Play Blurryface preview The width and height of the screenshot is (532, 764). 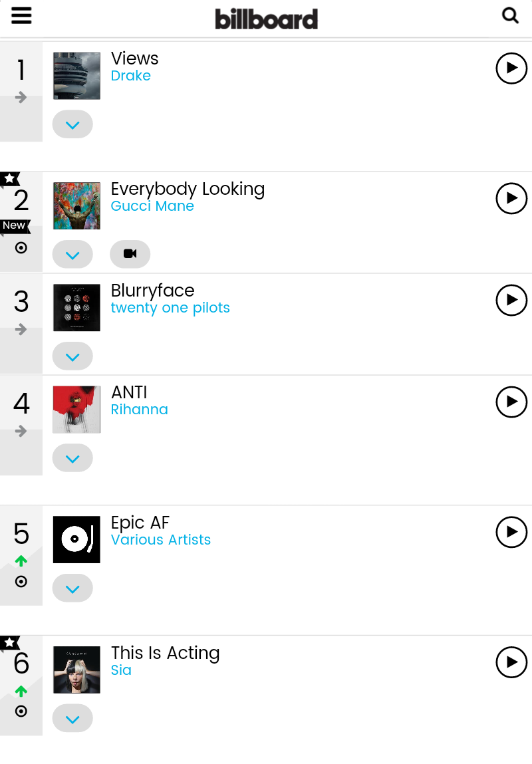coord(511,300)
